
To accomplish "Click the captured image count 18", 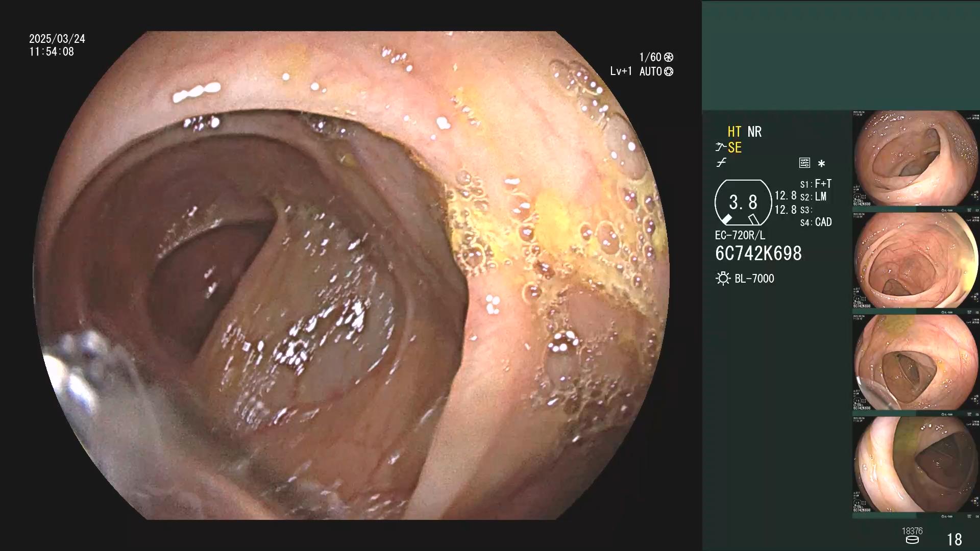I will (954, 539).
